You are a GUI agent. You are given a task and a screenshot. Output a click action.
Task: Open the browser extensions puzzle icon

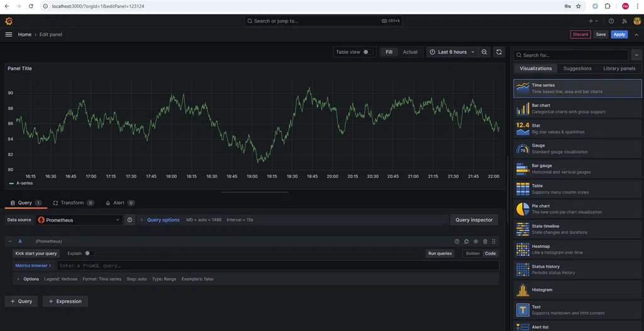click(x=608, y=6)
